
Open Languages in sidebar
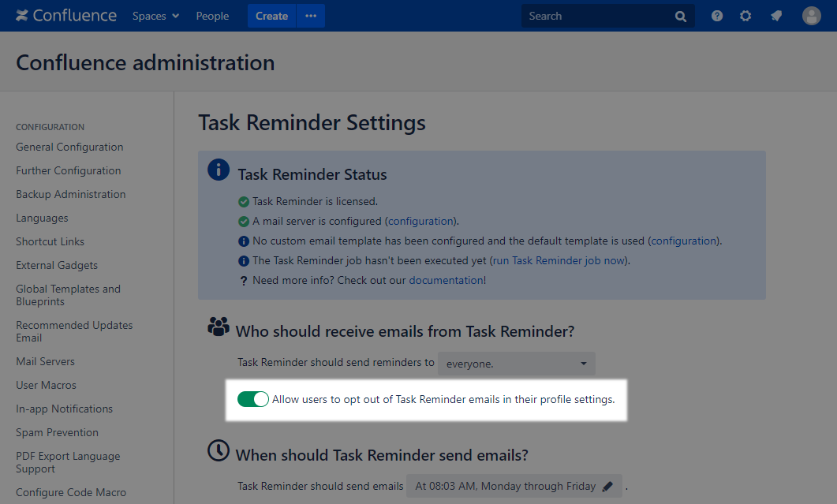(x=42, y=218)
